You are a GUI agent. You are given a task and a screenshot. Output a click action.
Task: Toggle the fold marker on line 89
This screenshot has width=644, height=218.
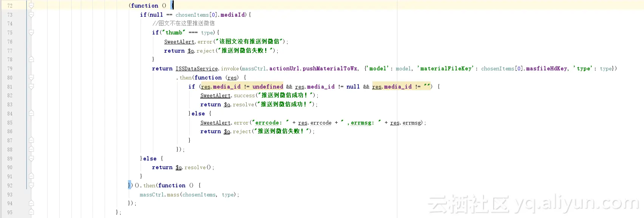(x=31, y=159)
